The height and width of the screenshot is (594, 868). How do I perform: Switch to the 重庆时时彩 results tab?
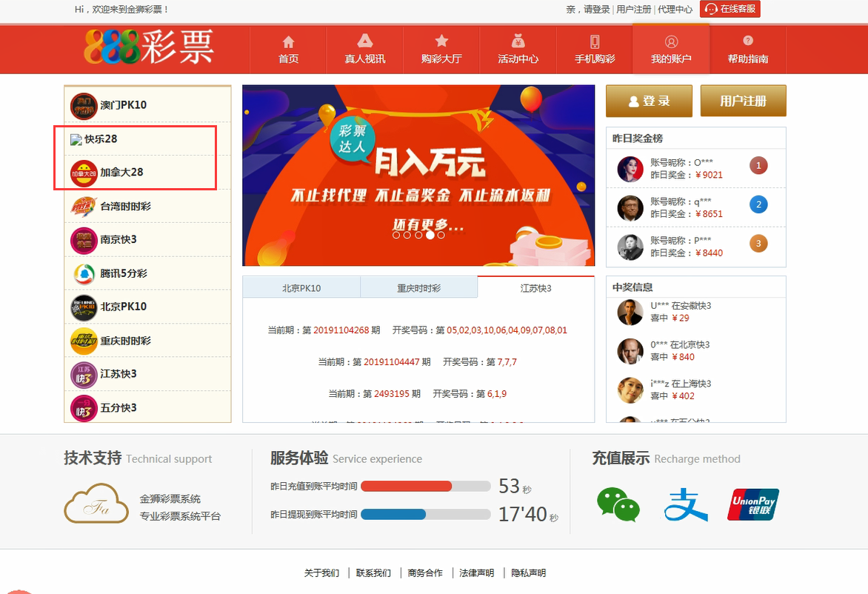(418, 288)
